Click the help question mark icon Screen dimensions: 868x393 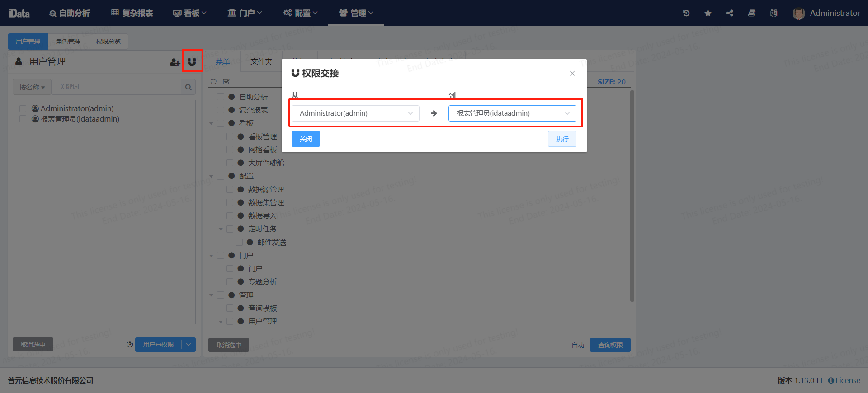[130, 345]
